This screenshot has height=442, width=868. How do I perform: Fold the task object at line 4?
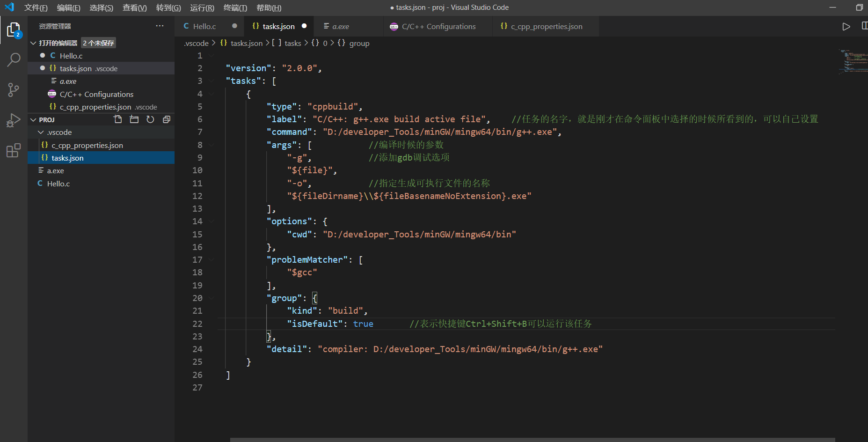pyautogui.click(x=212, y=94)
